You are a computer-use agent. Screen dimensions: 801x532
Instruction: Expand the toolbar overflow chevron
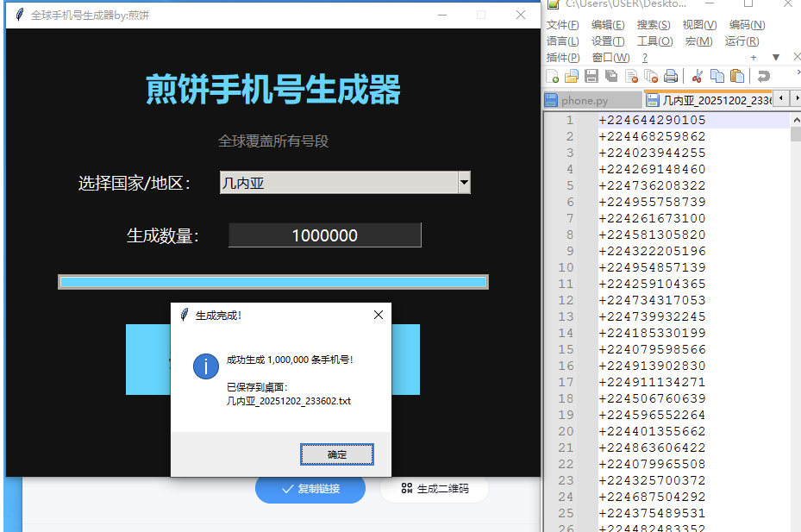(x=797, y=73)
